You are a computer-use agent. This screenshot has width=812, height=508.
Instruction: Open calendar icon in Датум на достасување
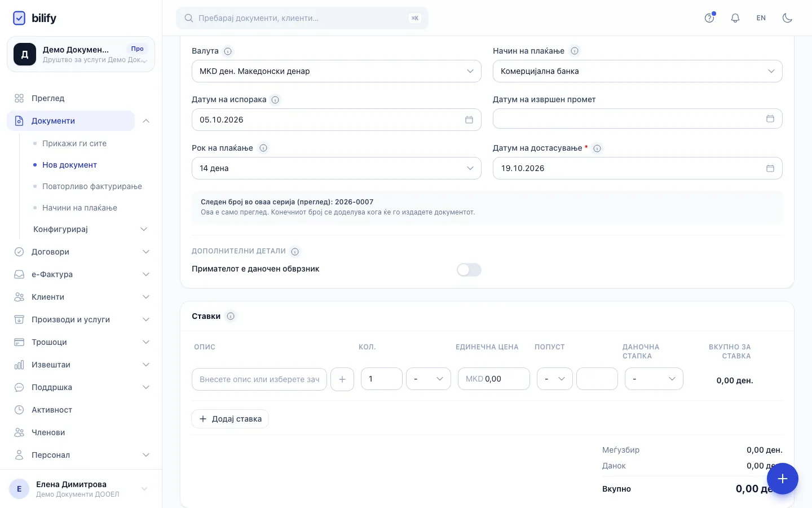tap(770, 168)
